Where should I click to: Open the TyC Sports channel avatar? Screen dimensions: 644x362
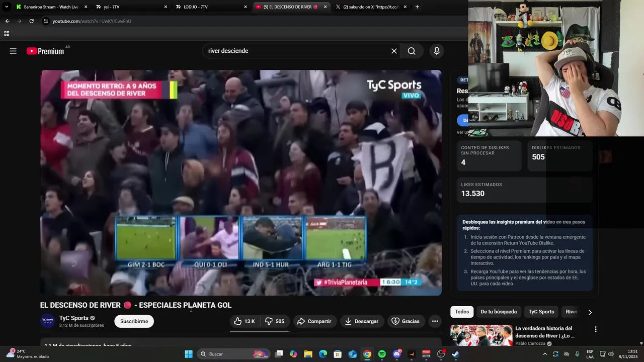click(x=48, y=321)
